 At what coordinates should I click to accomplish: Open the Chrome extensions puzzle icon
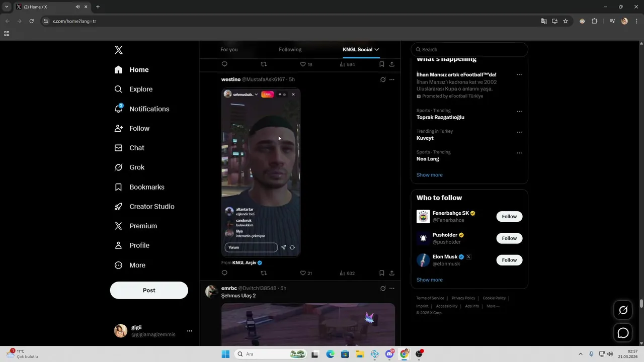(x=594, y=21)
